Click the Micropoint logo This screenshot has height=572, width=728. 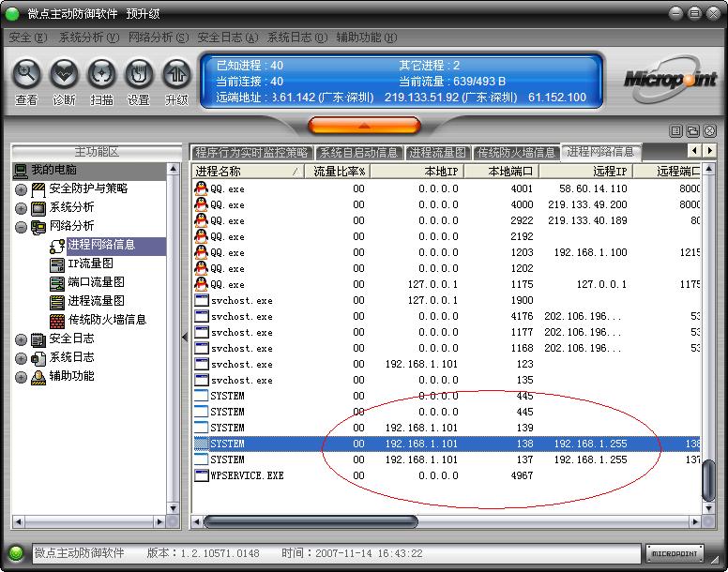coord(671,80)
